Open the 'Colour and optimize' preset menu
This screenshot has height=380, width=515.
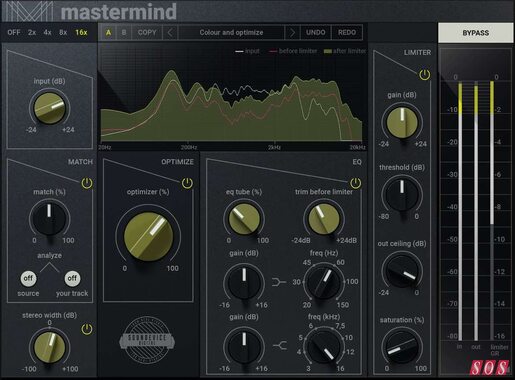(x=231, y=33)
